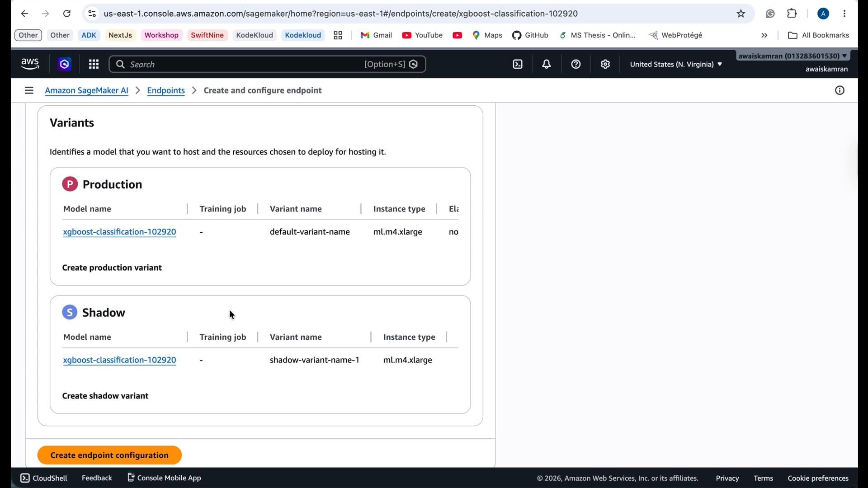868x488 pixels.
Task: Open GitHub bookmark
Action: point(530,35)
